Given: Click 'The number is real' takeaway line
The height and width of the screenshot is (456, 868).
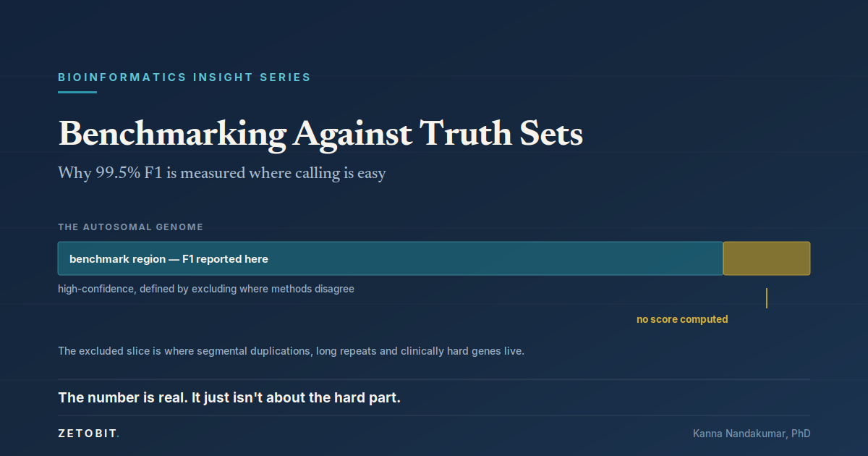Looking at the screenshot, I should point(229,397).
